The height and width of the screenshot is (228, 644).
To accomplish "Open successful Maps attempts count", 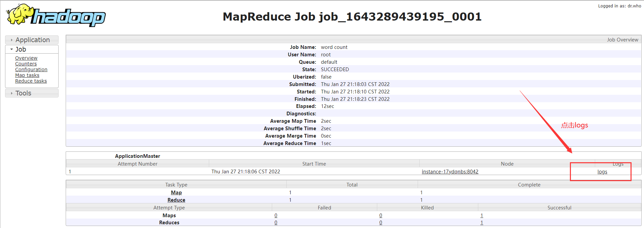I will (x=482, y=216).
